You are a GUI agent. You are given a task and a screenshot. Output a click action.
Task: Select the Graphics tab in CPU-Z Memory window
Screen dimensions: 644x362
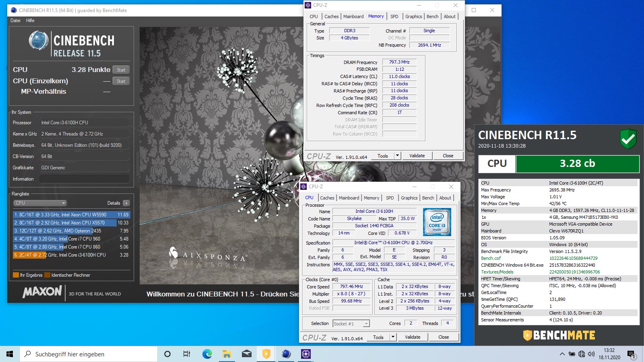(x=414, y=16)
